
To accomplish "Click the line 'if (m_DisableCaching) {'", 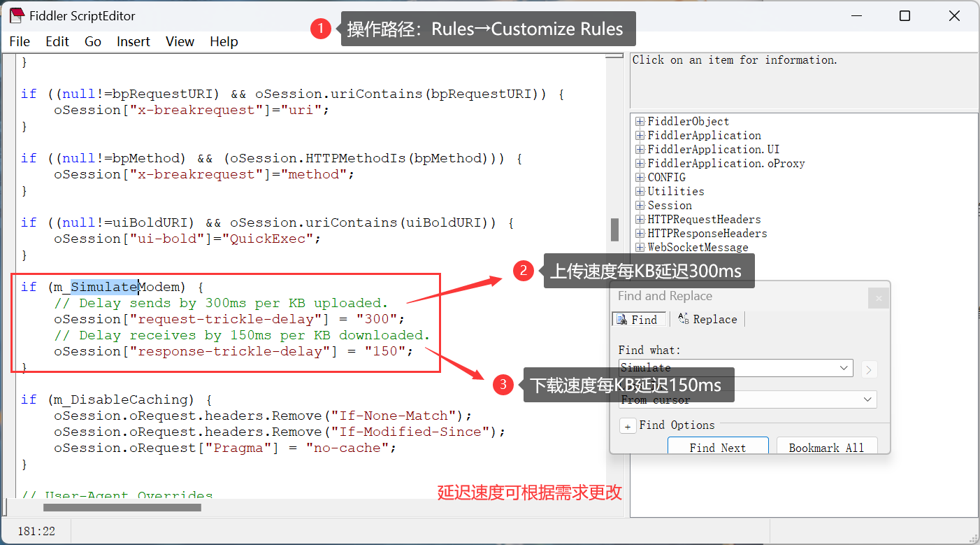I will [116, 399].
